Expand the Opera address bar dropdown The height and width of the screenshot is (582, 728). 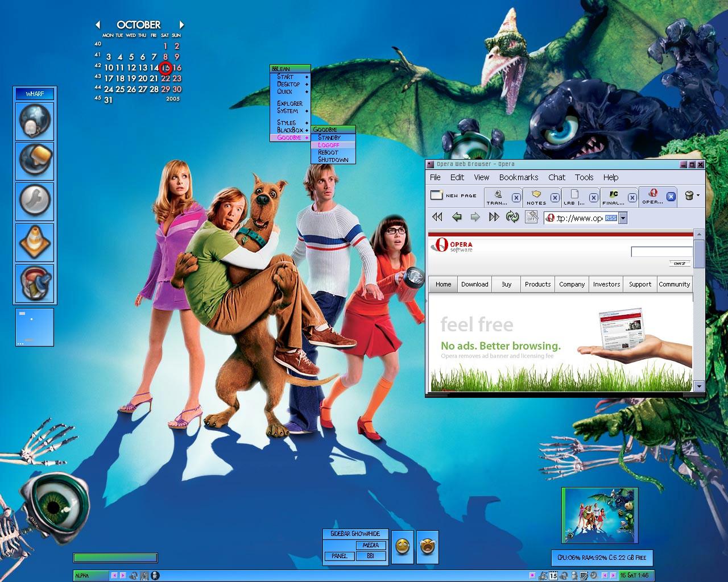[623, 218]
